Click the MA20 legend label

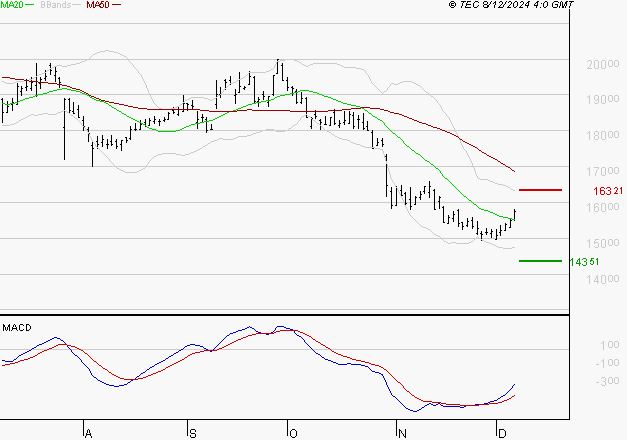pyautogui.click(x=12, y=5)
